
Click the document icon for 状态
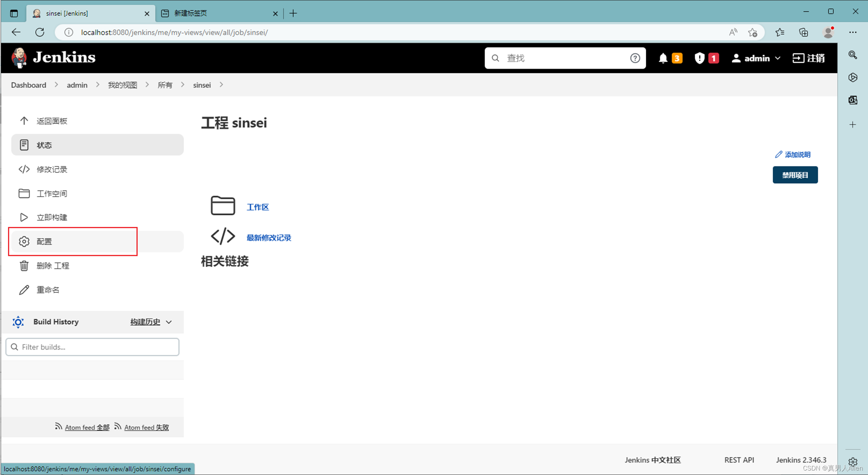[x=24, y=145]
